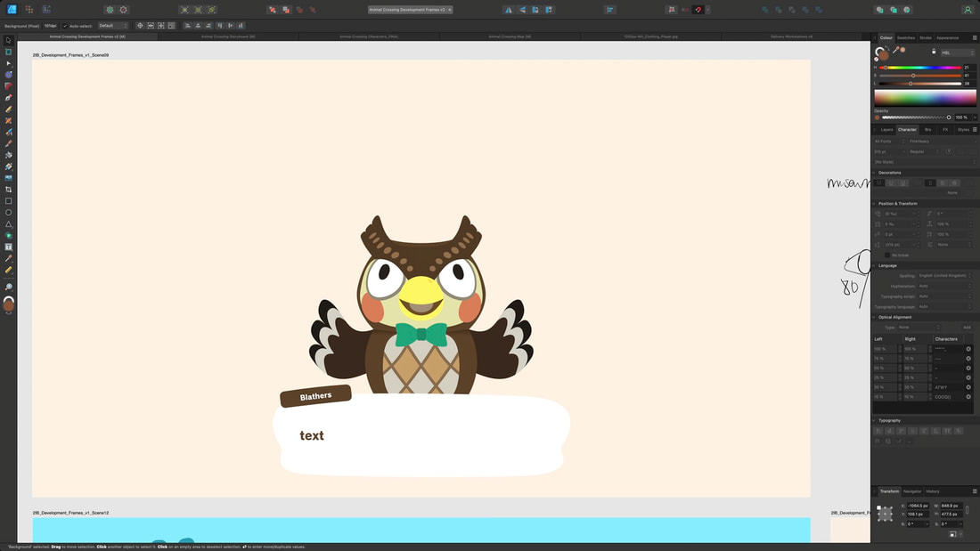Select the Move tool in the left toolbar
980x551 pixels.
pos(8,40)
